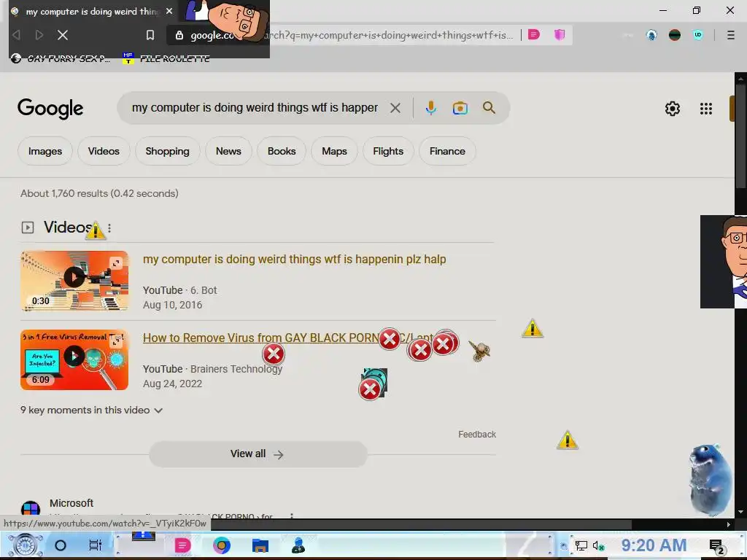
Task: Click the Microsoft search result name
Action: 71,503
